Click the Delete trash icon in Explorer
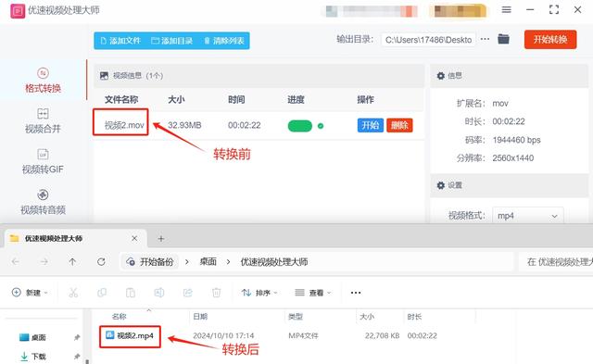The width and height of the screenshot is (593, 364). click(x=216, y=293)
